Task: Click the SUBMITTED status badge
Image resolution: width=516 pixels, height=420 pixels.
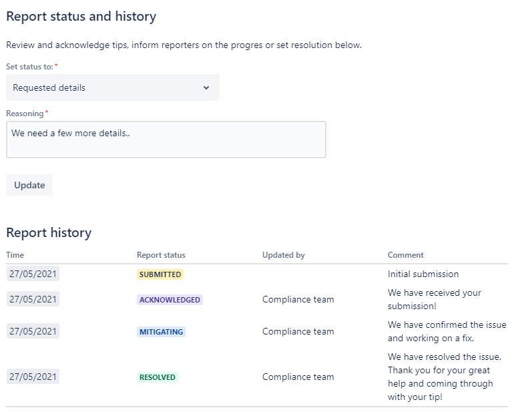Action: 160,274
